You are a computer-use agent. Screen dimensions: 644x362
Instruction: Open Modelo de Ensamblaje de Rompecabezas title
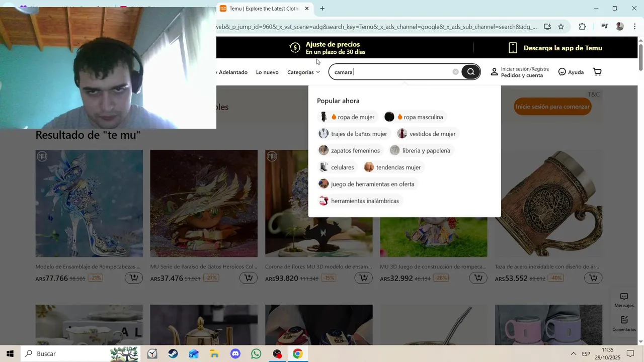click(x=88, y=266)
